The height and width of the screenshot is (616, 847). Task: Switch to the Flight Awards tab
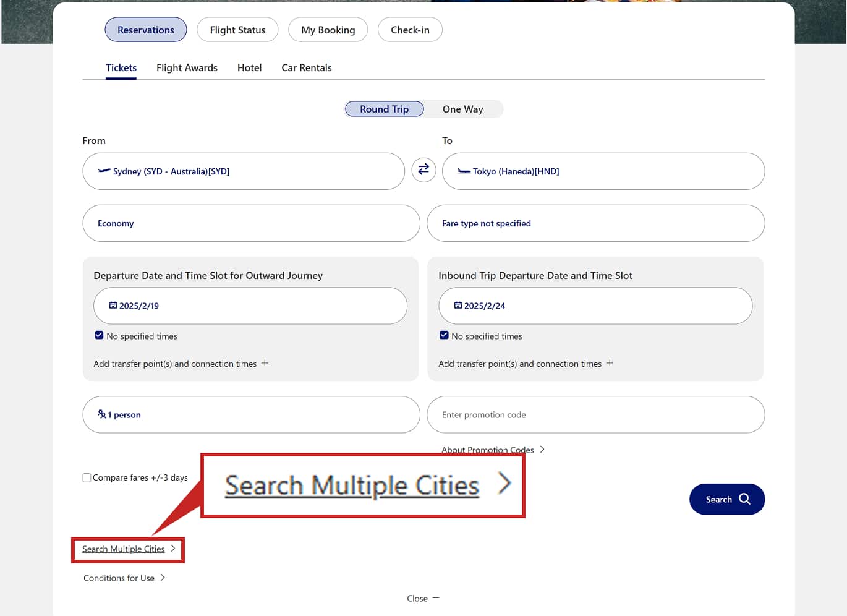[x=187, y=68]
